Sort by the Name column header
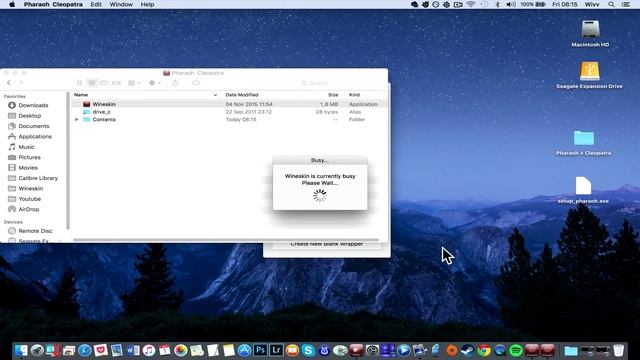Screen dimensions: 640x360 click(81, 95)
